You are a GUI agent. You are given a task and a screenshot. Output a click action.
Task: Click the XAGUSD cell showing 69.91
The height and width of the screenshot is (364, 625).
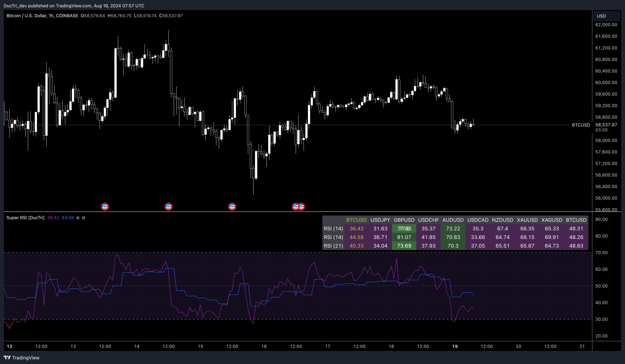click(x=552, y=237)
